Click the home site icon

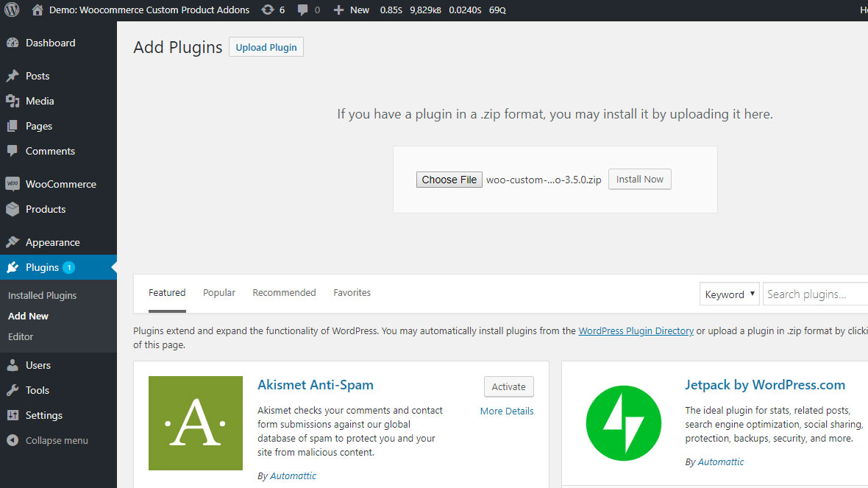coord(37,10)
